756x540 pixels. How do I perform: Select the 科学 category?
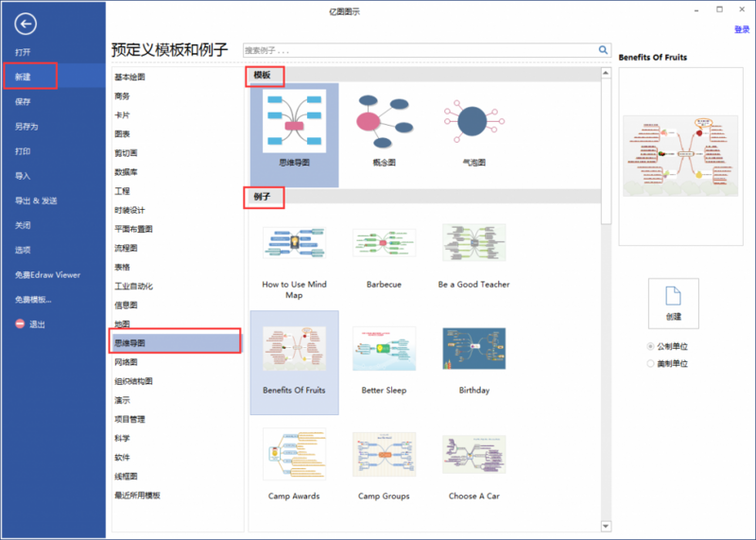122,438
